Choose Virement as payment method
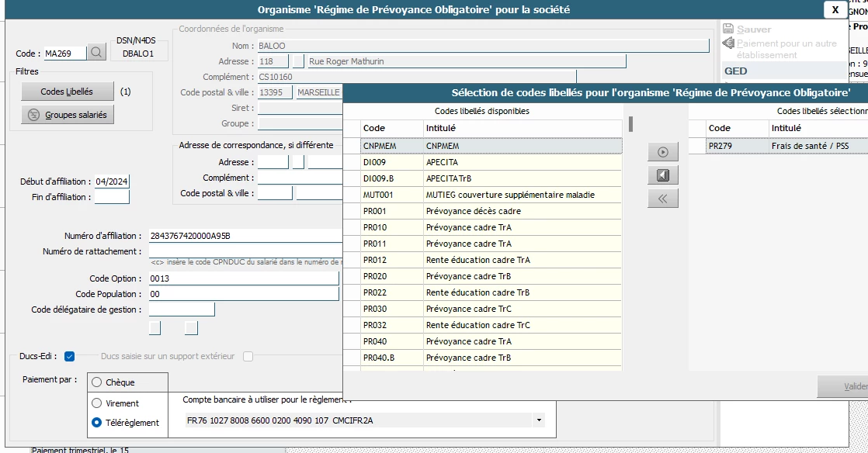 97,403
